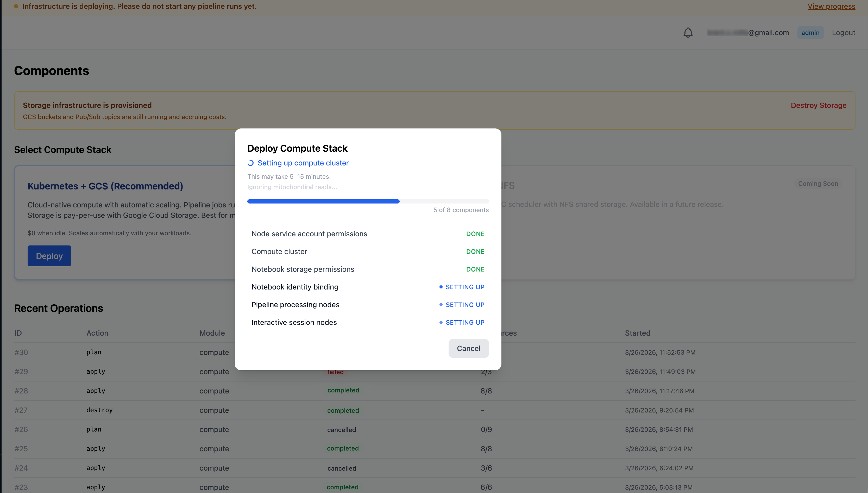Click SETTING UP status for Notebook identity binding
This screenshot has width=868, height=493.
click(x=462, y=287)
